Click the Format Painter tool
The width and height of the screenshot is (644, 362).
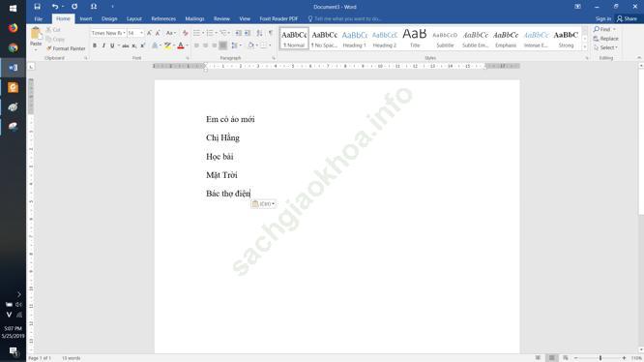pyautogui.click(x=66, y=48)
